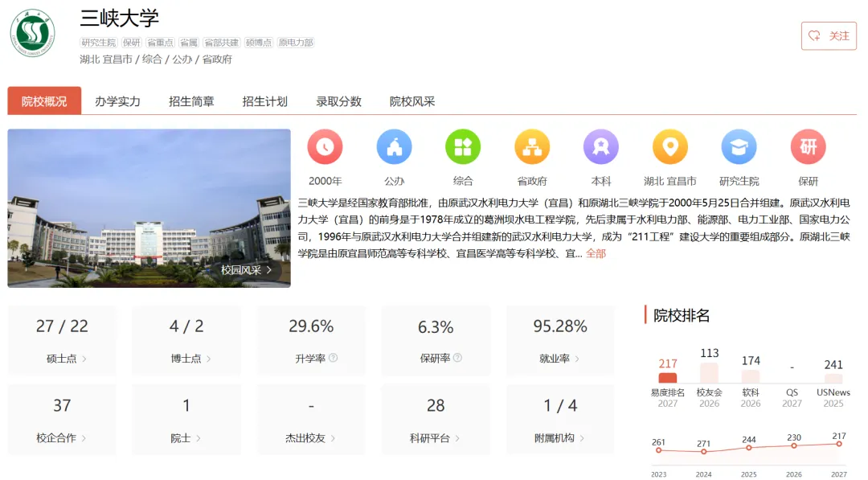Viewport: 868px width, 480px height.
Task: Click the 2024 chart point labeled 271
Action: [703, 452]
